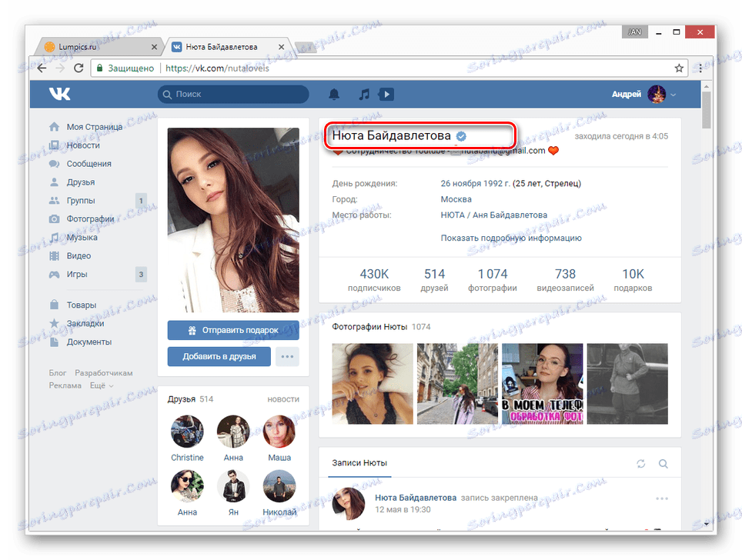Click 1 074 фотографии counter
The width and height of the screenshot is (742, 560).
[492, 280]
